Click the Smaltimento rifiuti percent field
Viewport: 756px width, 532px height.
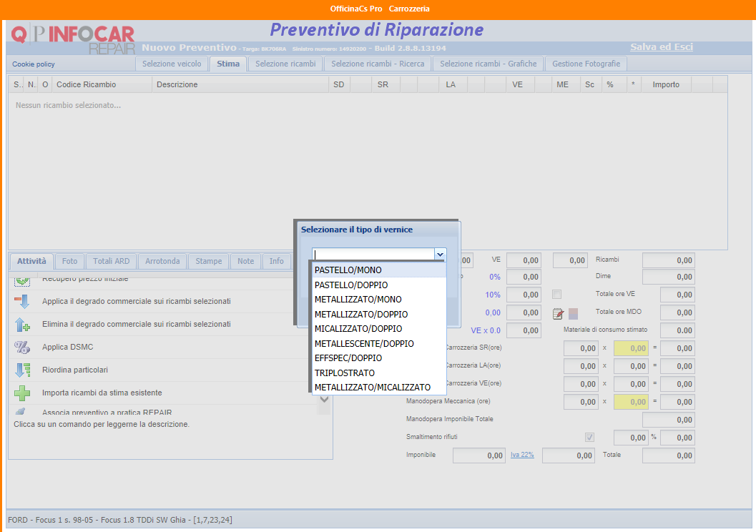[x=631, y=438]
